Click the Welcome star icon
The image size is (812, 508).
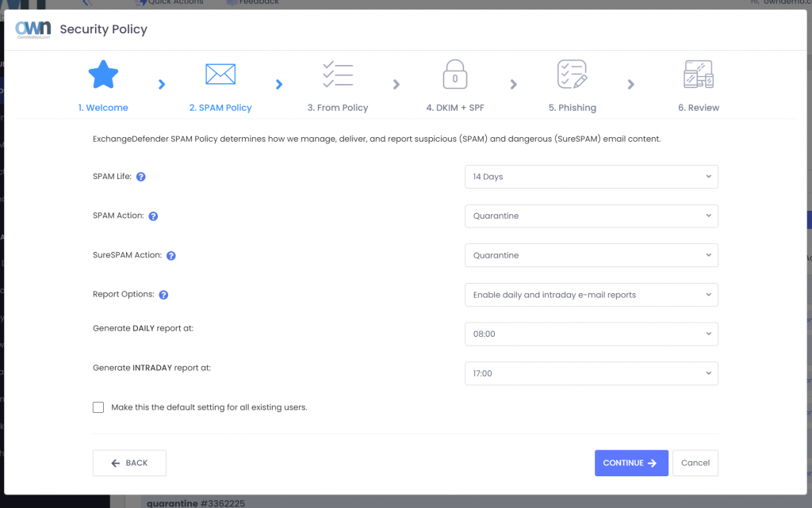point(103,74)
